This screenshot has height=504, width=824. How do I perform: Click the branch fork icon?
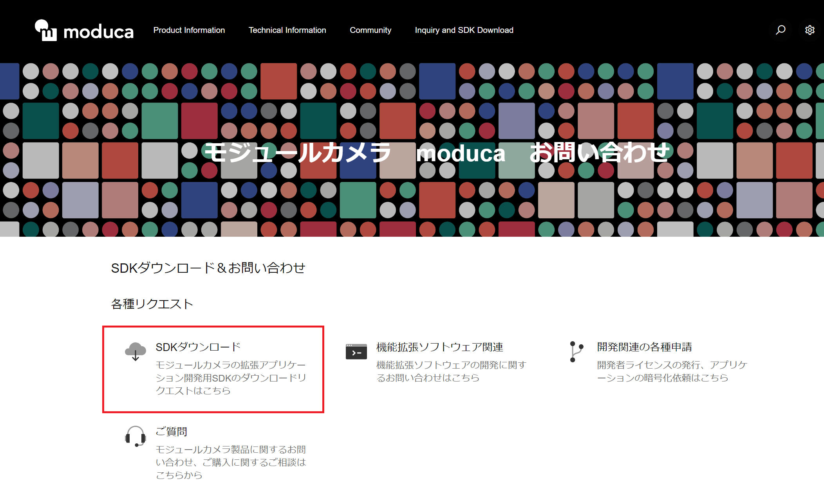pos(576,351)
